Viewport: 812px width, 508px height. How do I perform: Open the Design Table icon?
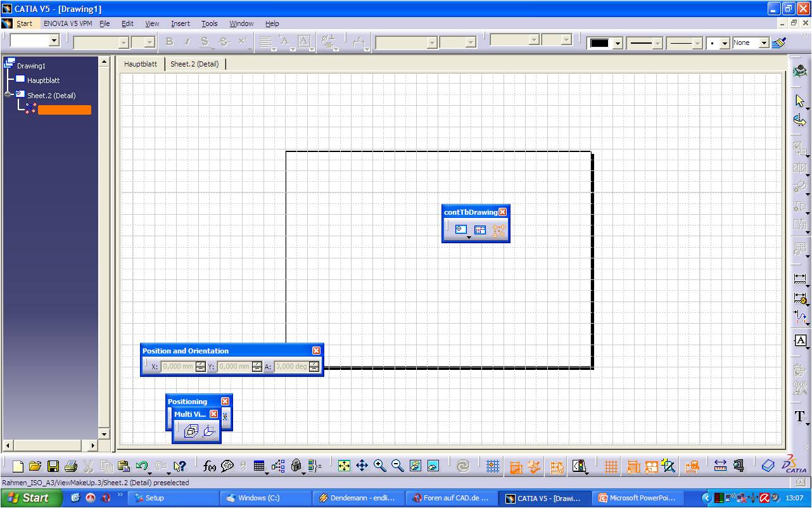258,466
